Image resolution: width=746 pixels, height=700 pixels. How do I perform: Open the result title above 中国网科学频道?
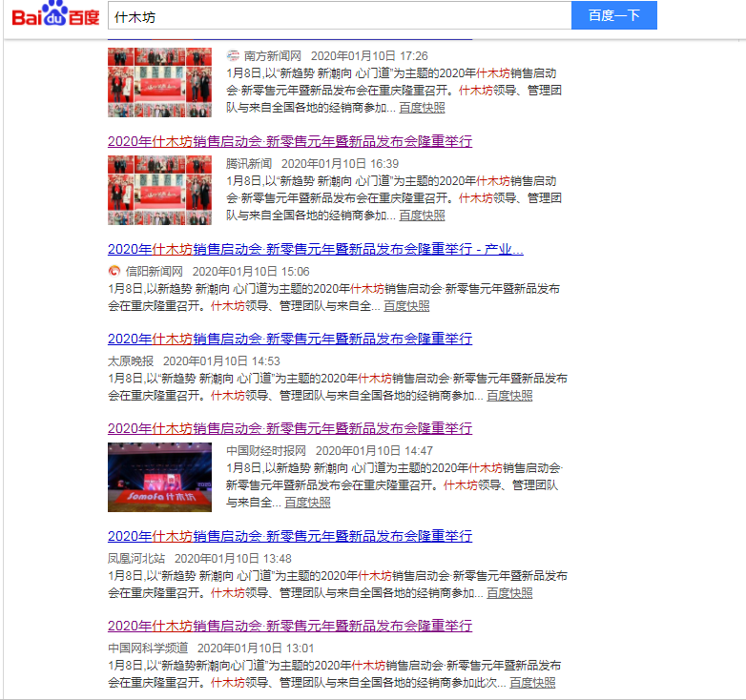(x=289, y=626)
